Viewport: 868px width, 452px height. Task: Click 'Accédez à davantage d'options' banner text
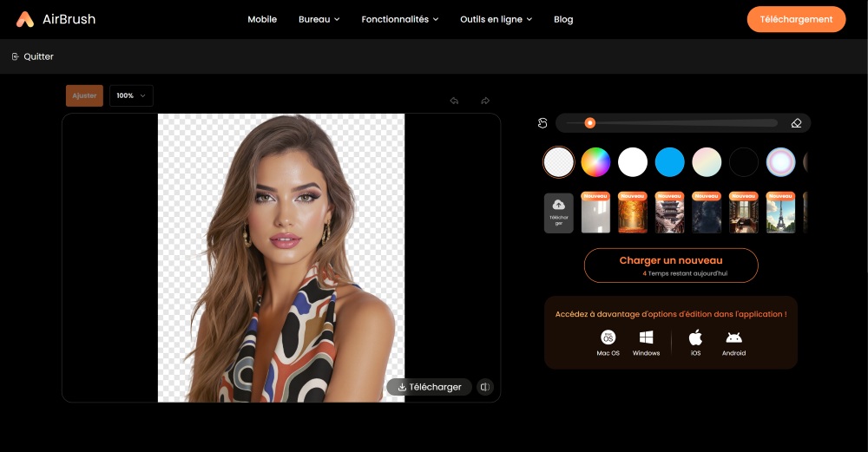click(671, 314)
